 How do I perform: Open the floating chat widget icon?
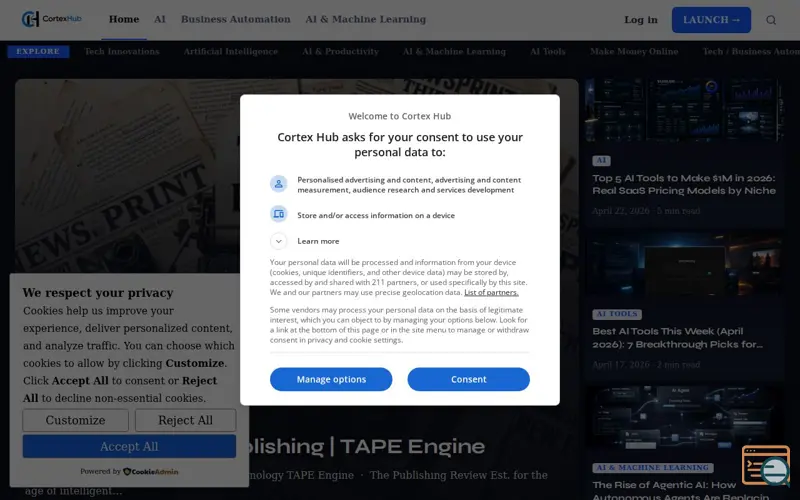766,466
